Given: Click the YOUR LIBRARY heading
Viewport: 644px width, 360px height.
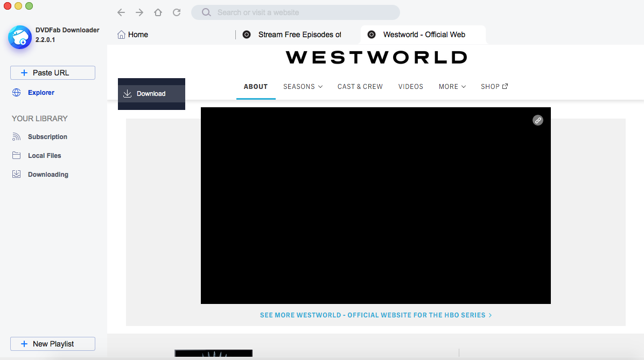Looking at the screenshot, I should 40,119.
